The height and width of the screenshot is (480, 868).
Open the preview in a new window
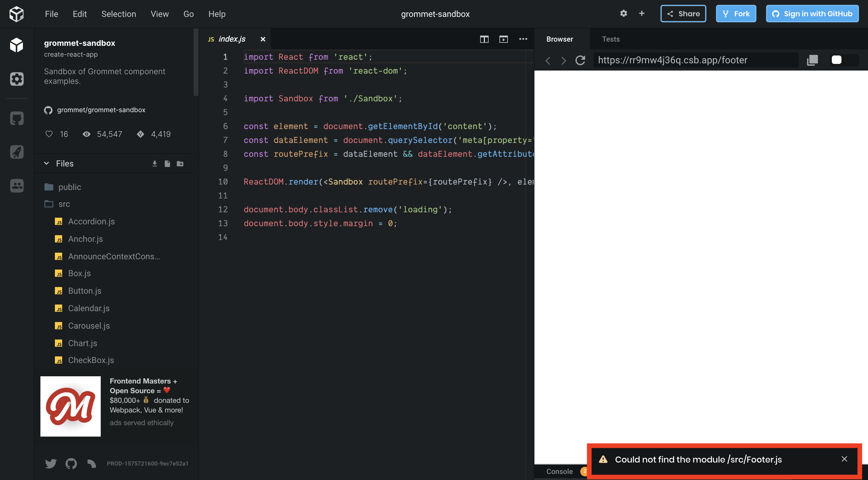click(x=504, y=39)
